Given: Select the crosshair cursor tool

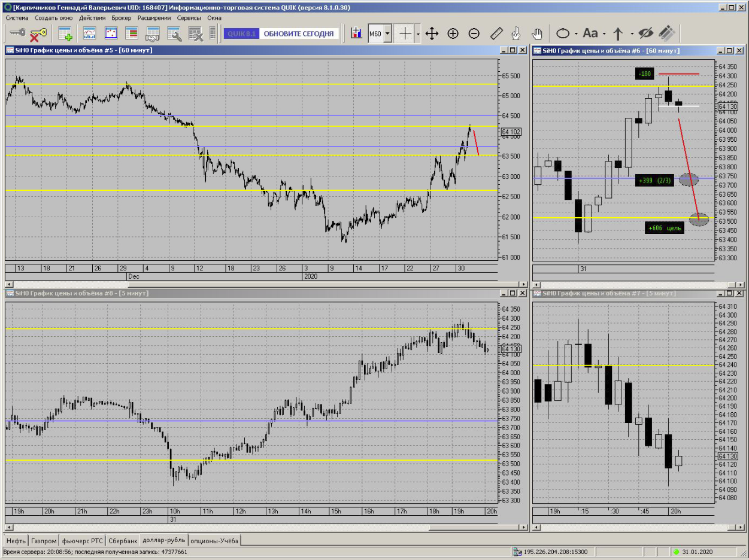Looking at the screenshot, I should point(406,34).
